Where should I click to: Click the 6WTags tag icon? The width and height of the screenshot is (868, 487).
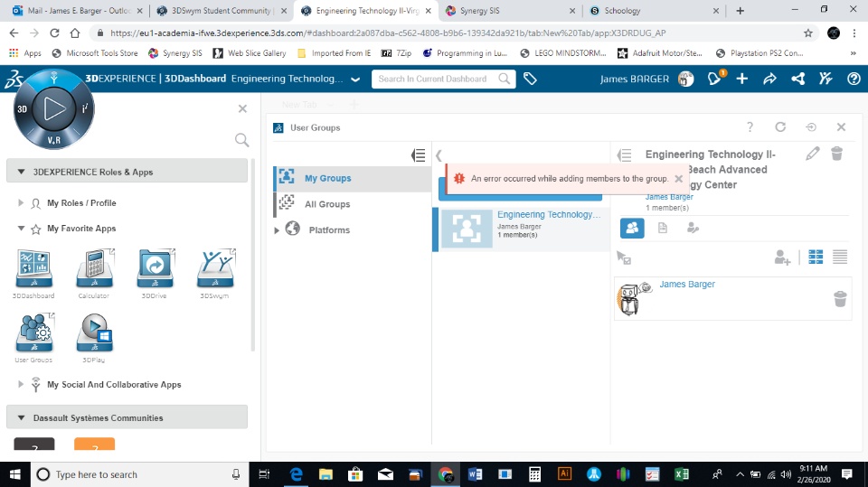click(530, 80)
